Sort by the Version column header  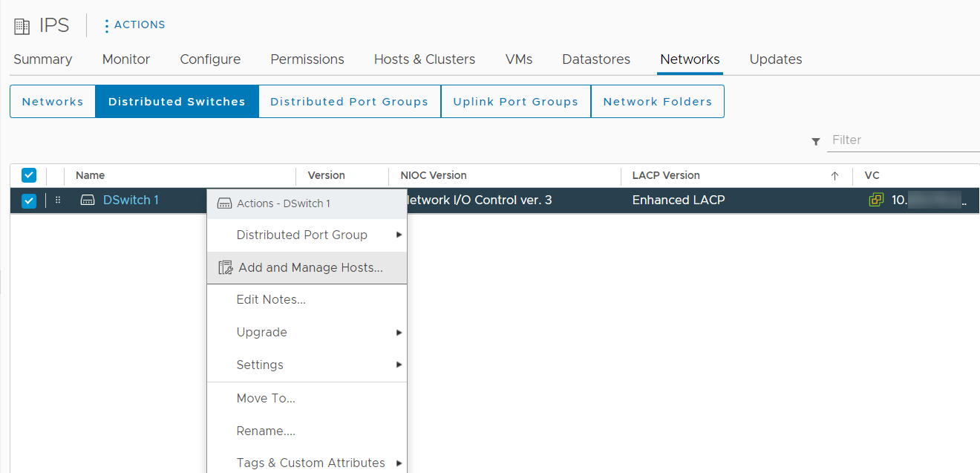(x=327, y=176)
